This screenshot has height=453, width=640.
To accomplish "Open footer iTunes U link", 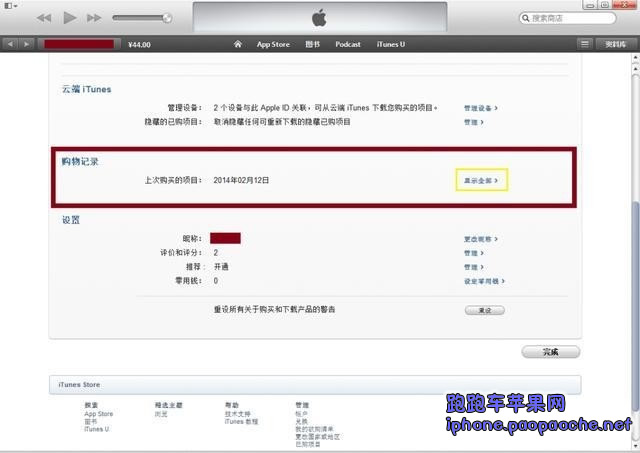I will (96, 429).
